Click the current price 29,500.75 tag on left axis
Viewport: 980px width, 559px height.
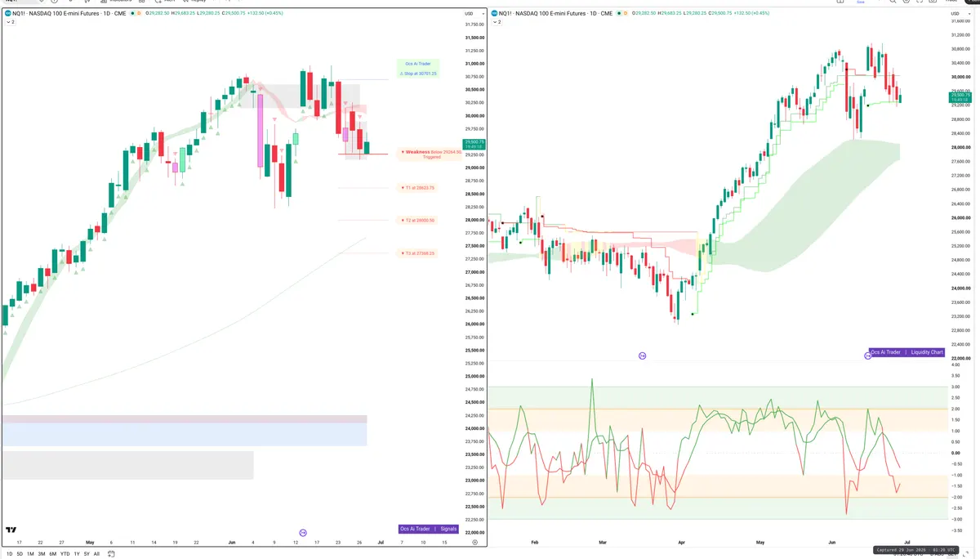474,143
